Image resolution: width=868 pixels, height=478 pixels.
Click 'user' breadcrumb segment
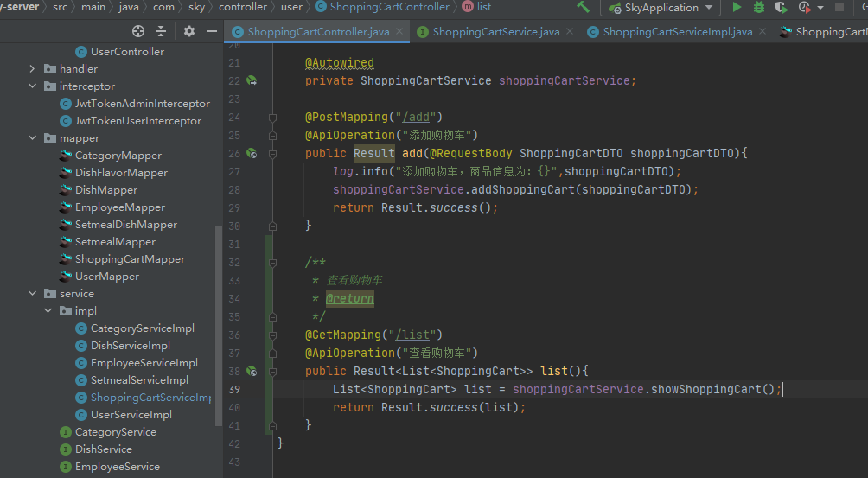coord(291,7)
